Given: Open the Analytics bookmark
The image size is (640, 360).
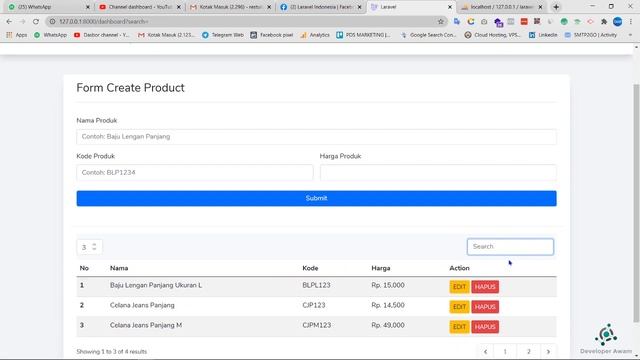Looking at the screenshot, I should [315, 35].
